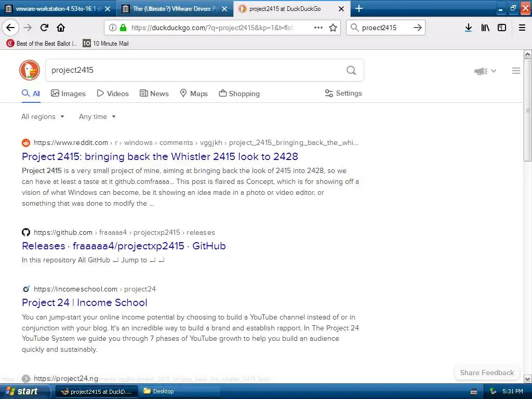Click the search go arrow beside proect2415
This screenshot has height=399, width=532.
pyautogui.click(x=418, y=28)
